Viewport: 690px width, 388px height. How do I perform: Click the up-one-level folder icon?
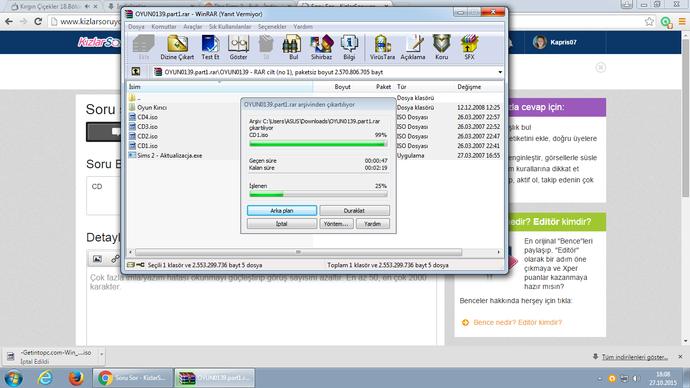coord(136,72)
